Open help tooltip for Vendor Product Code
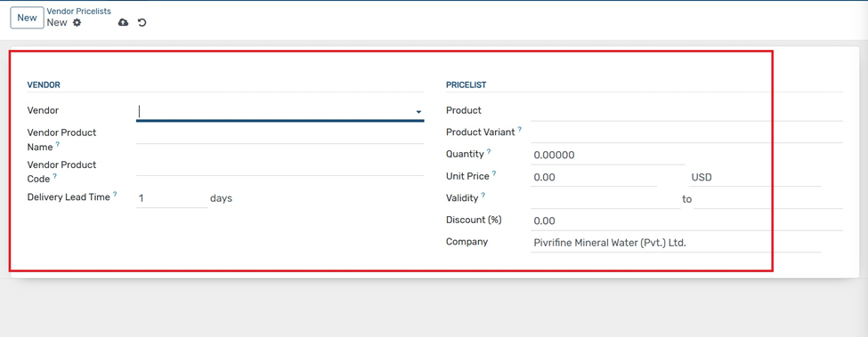Screen dimensions: 868x337 55,177
